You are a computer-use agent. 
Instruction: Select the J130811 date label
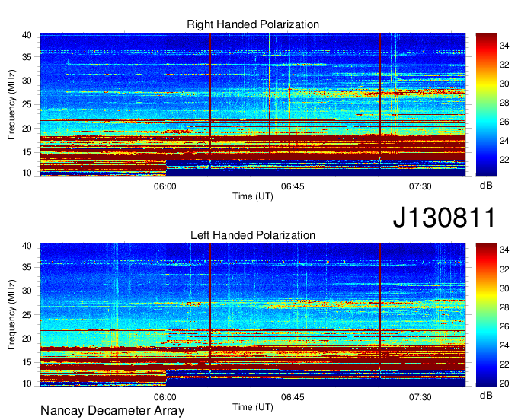point(444,218)
